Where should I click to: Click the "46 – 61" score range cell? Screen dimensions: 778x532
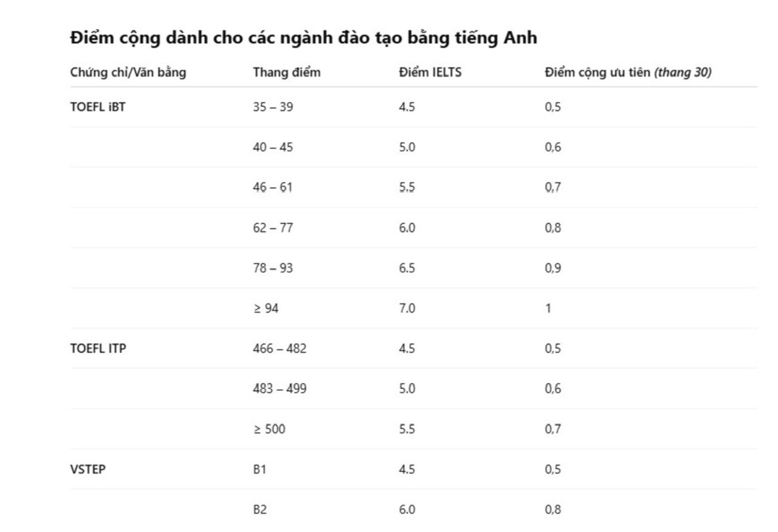tap(273, 187)
